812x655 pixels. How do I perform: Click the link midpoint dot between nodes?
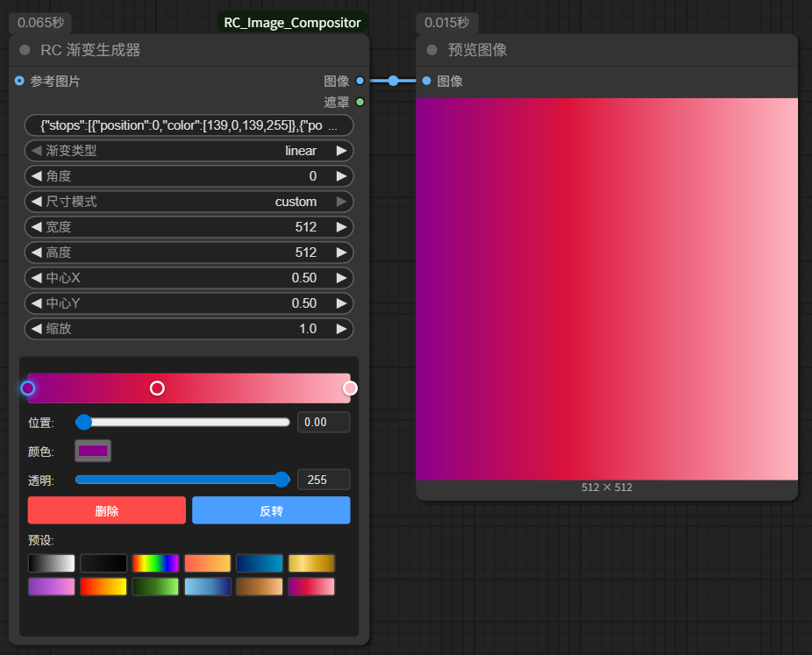394,81
